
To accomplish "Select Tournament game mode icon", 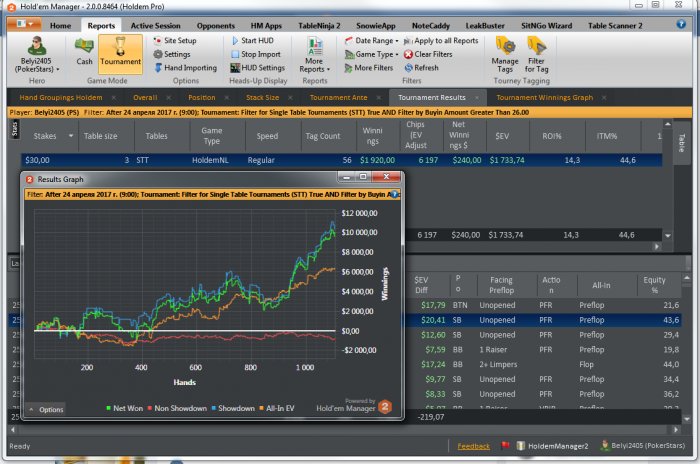I will (x=120, y=51).
